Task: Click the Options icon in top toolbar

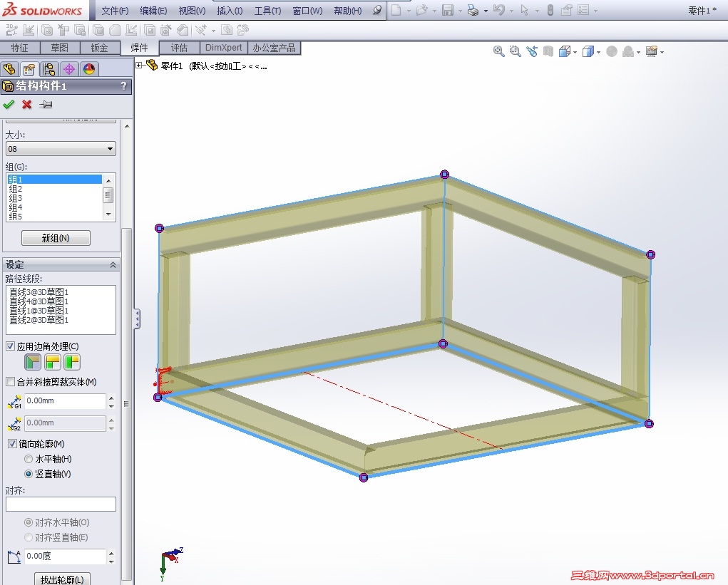Action: pyautogui.click(x=583, y=10)
